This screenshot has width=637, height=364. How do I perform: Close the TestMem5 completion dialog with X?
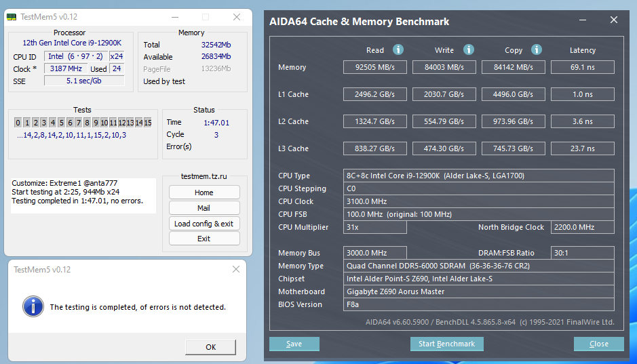pos(236,270)
